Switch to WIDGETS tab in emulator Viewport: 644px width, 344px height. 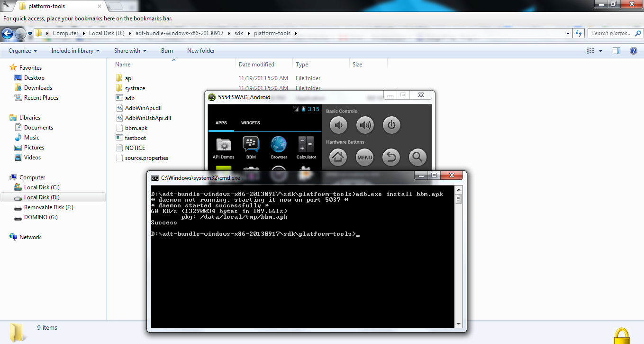tap(250, 123)
